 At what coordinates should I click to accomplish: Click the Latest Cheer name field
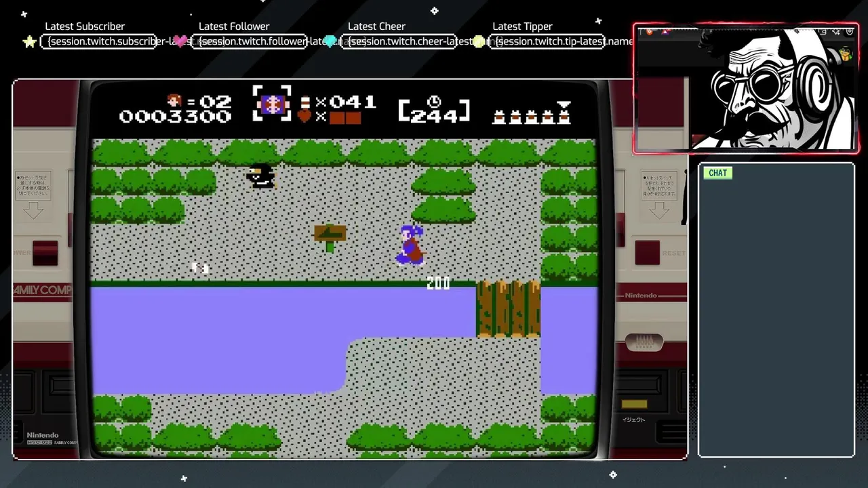(399, 41)
